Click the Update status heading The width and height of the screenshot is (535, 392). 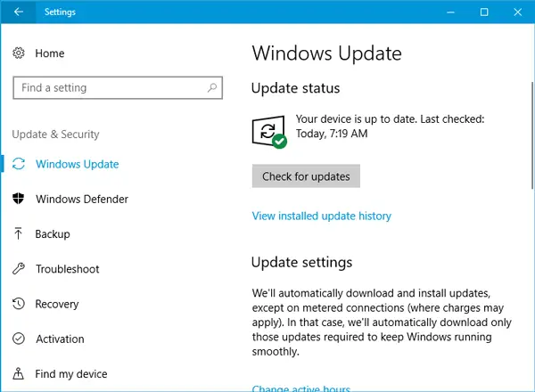point(295,88)
